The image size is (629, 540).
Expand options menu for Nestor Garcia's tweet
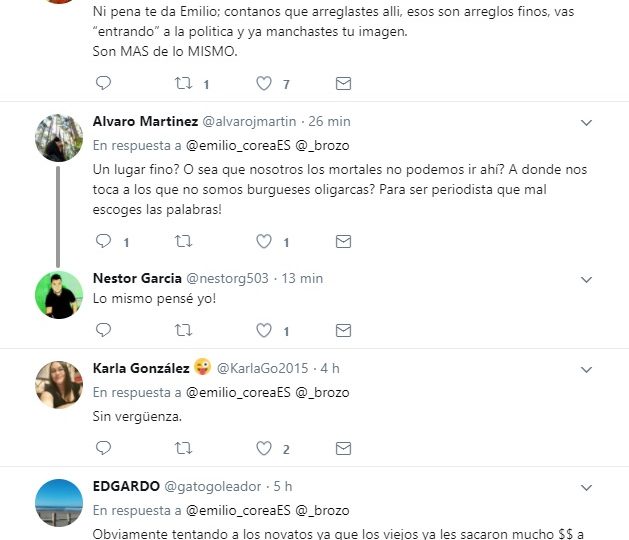click(x=586, y=280)
